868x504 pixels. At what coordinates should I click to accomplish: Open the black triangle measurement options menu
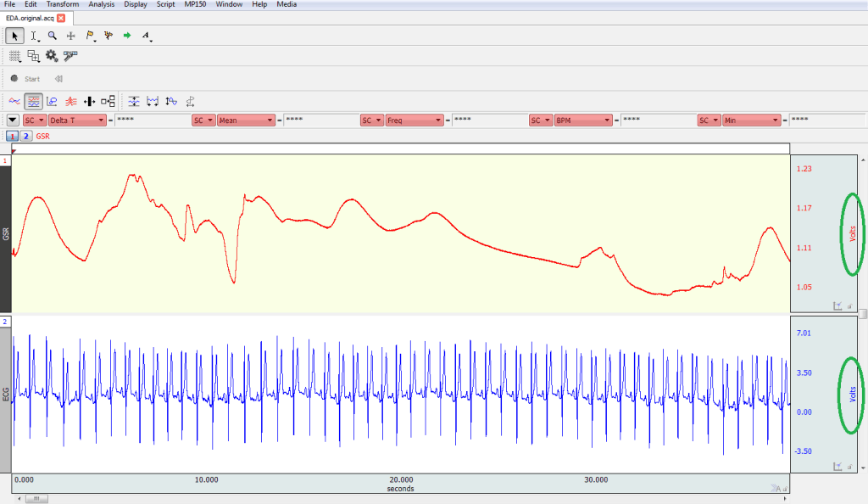point(13,120)
